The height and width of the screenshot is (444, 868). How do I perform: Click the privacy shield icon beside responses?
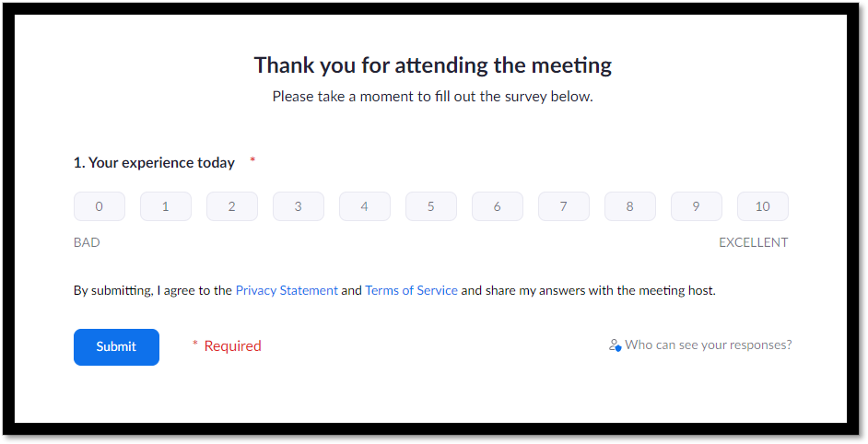pos(615,345)
